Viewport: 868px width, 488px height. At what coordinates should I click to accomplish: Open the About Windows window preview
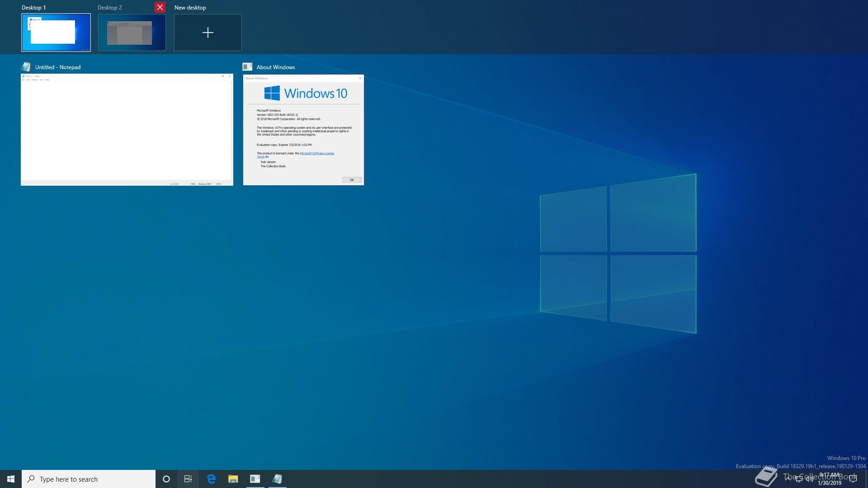click(x=303, y=130)
